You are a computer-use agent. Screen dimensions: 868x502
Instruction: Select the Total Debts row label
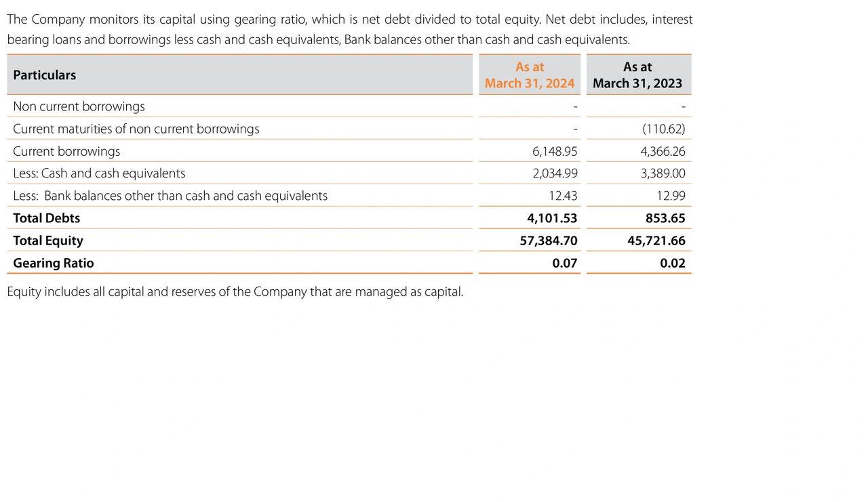[47, 218]
